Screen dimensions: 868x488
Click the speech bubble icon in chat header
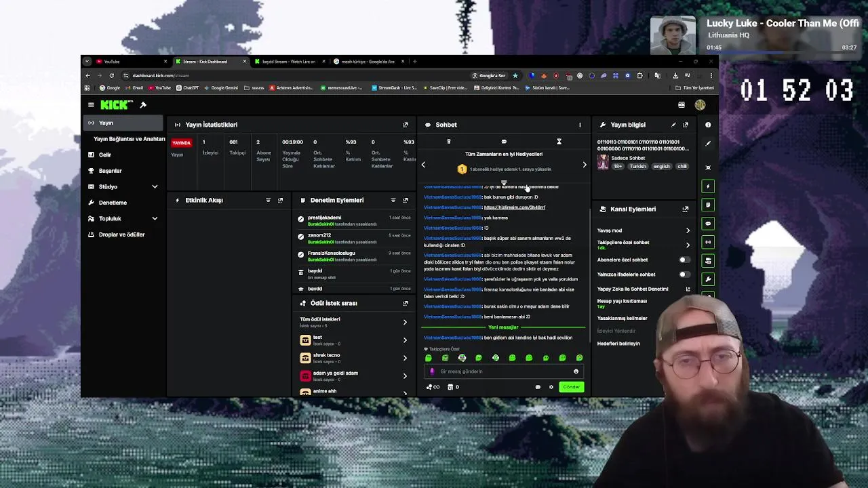[x=504, y=142]
